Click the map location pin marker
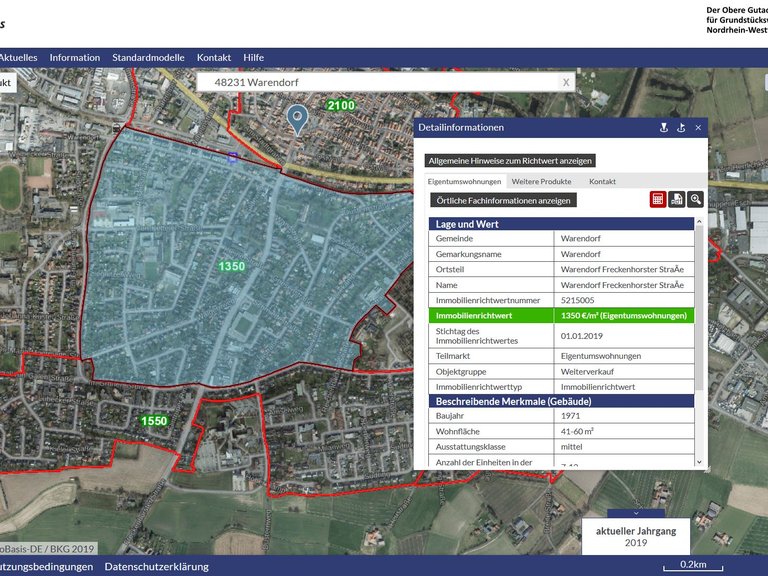Screen dimensions: 768x576 [x=296, y=119]
